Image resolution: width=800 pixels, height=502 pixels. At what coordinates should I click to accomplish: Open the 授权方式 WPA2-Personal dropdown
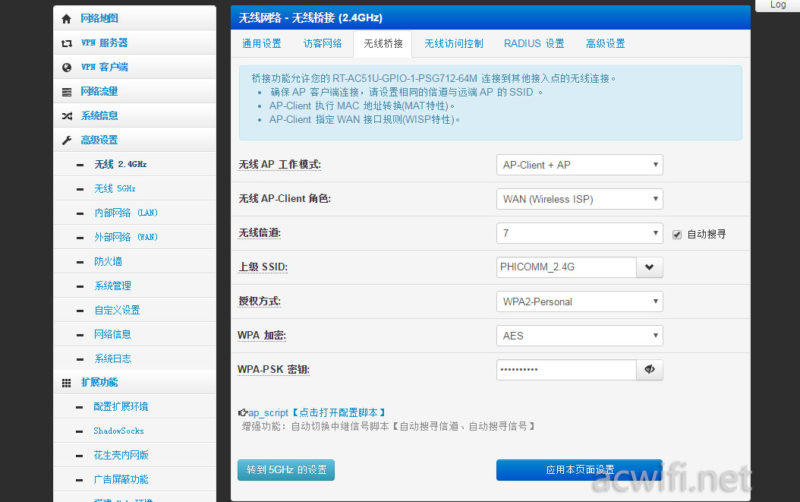[580, 302]
